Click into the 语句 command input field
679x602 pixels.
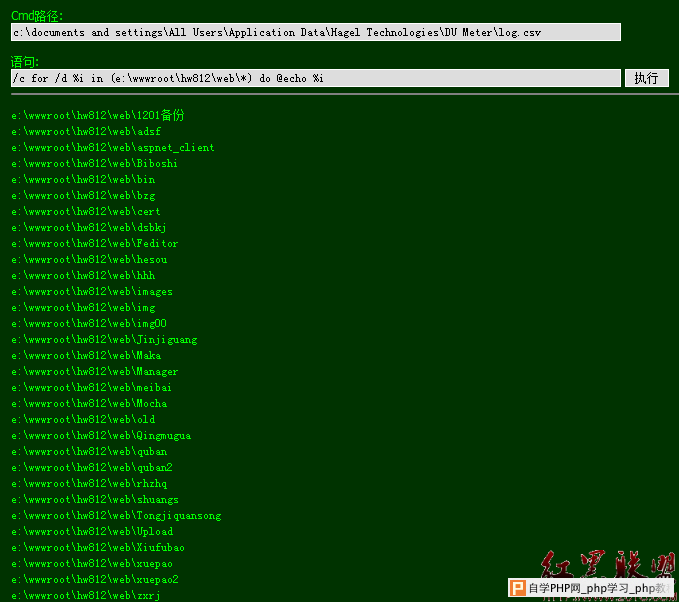pos(316,78)
